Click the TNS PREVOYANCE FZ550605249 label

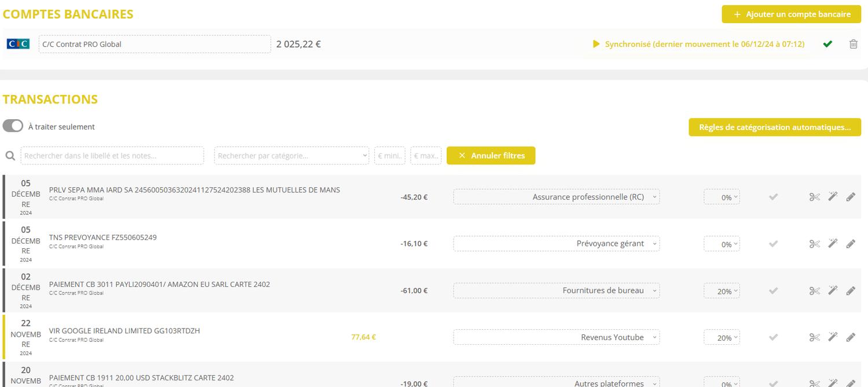[x=103, y=237]
